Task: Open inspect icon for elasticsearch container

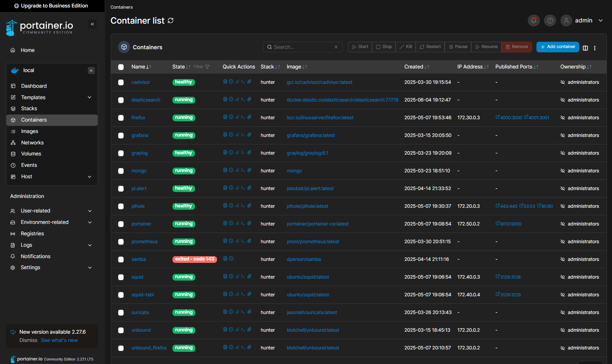Action: (231, 100)
